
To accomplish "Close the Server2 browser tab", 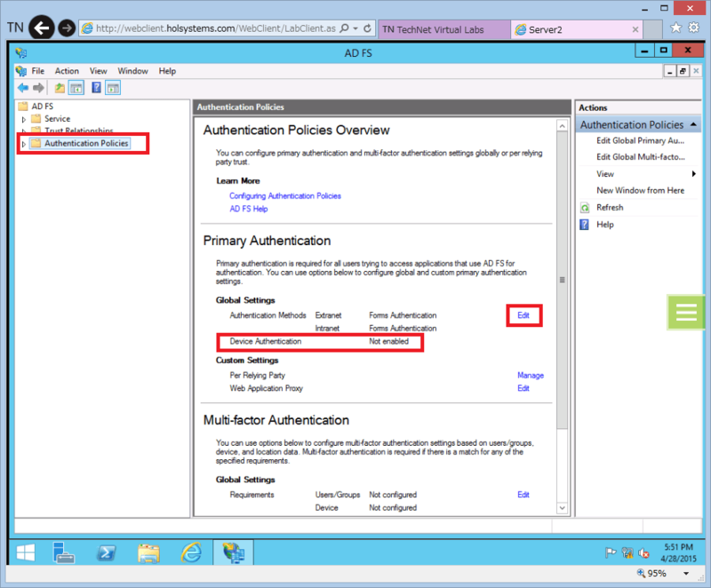I will 635,29.
